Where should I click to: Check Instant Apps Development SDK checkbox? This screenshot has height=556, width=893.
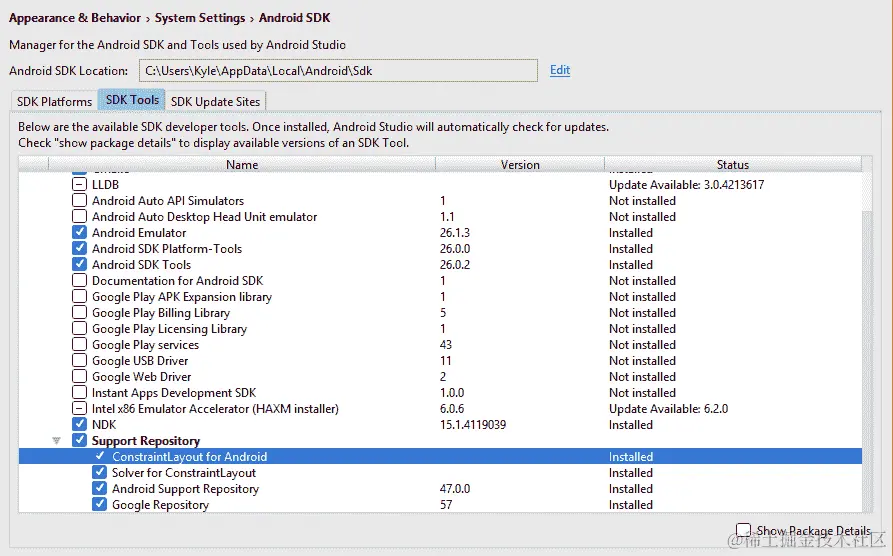pyautogui.click(x=79, y=393)
